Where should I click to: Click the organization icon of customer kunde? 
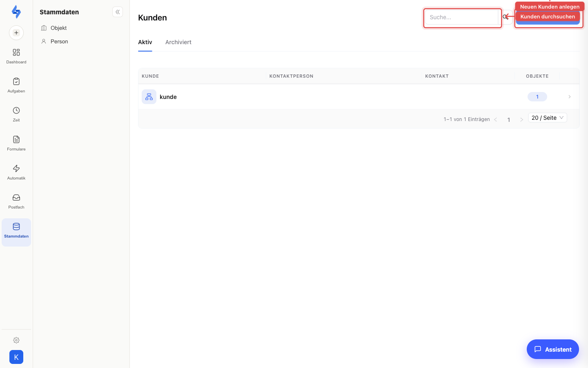(x=149, y=97)
